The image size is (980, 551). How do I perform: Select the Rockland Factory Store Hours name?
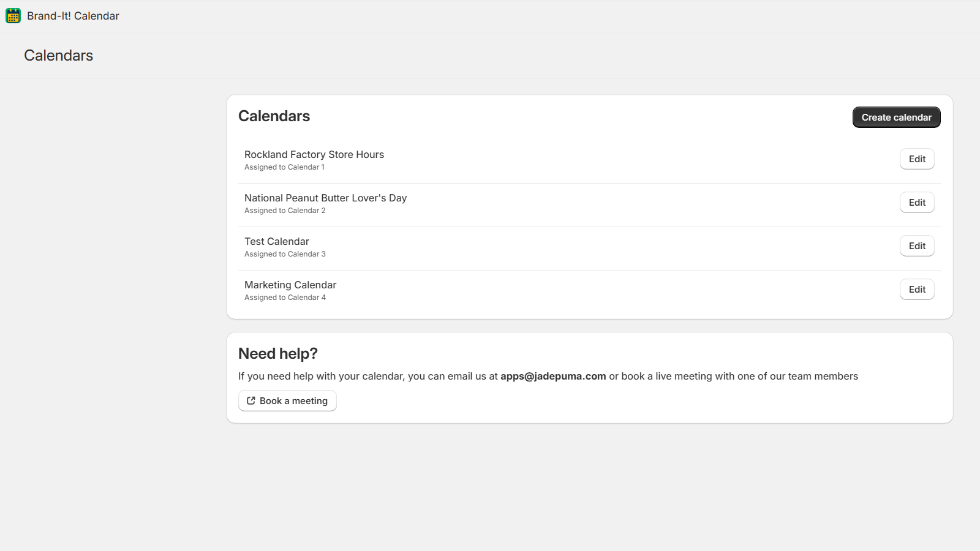pyautogui.click(x=314, y=155)
